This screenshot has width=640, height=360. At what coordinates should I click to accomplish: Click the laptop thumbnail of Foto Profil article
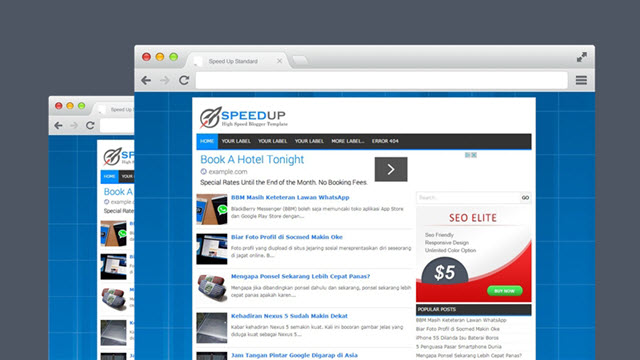pos(212,249)
